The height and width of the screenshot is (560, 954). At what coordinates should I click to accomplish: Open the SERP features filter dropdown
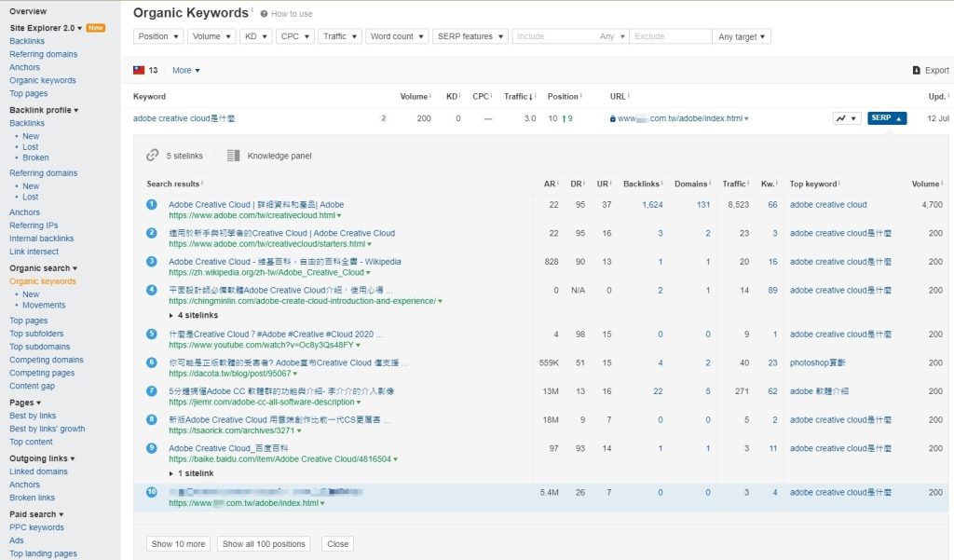(x=470, y=36)
